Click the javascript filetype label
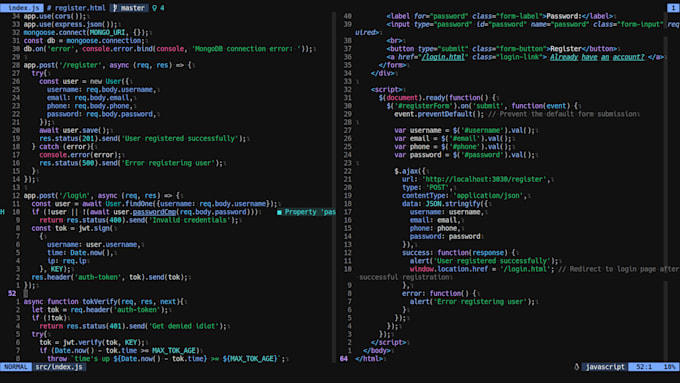 tap(605, 367)
